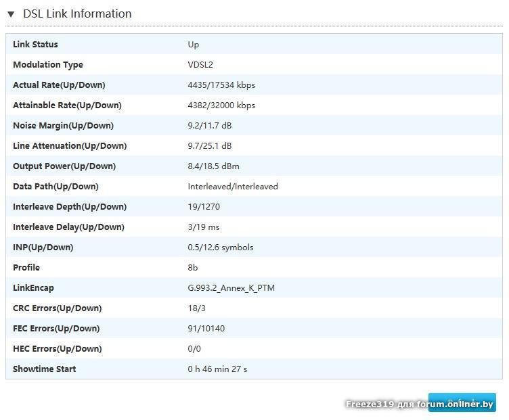The width and height of the screenshot is (509, 420).
Task: Click the VDSL2 modulation type value
Action: tap(200, 65)
